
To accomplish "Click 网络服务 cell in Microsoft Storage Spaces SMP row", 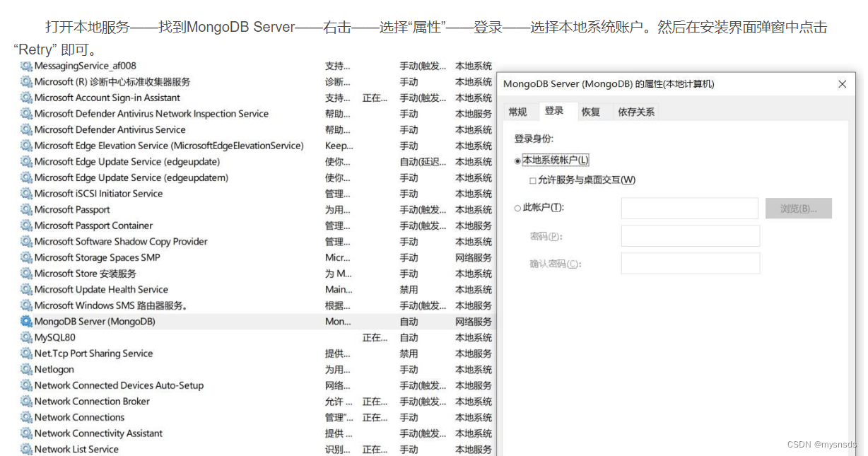I will coord(474,257).
